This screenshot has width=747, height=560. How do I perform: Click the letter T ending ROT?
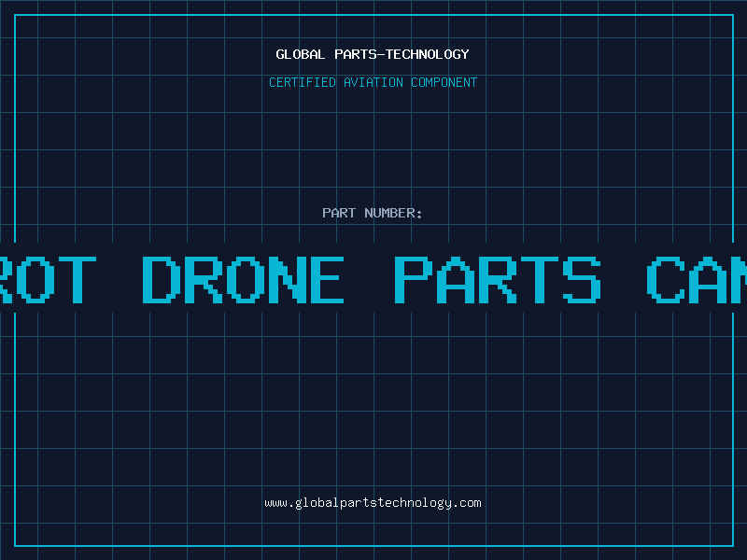78,279
